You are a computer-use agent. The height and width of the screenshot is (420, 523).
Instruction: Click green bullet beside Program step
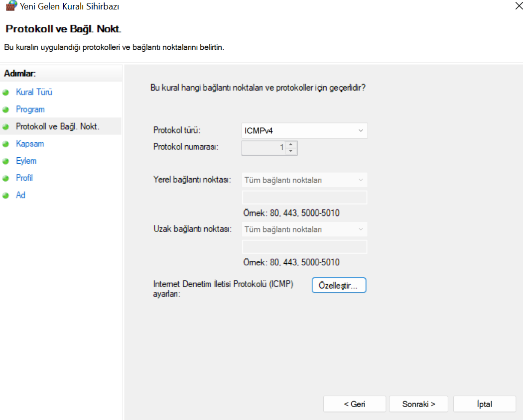coord(6,109)
